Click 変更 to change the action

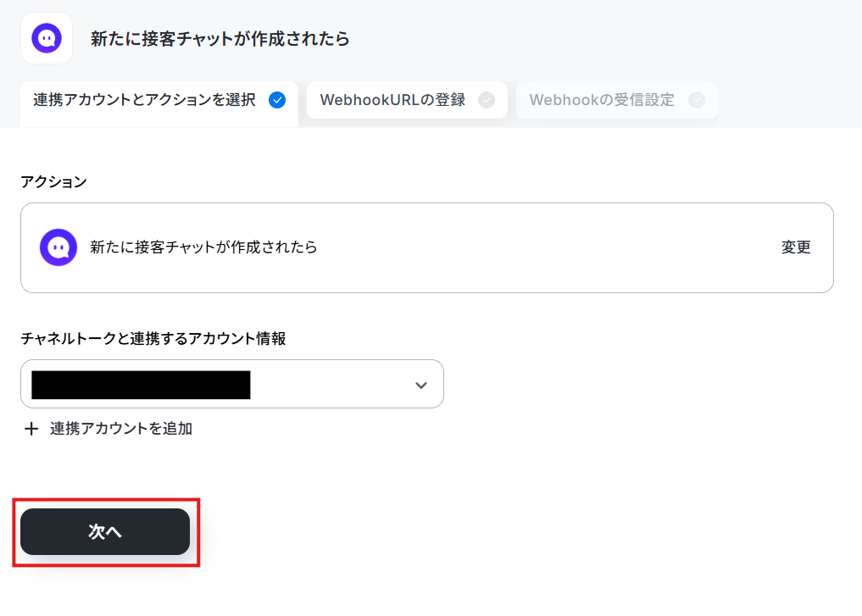point(796,247)
